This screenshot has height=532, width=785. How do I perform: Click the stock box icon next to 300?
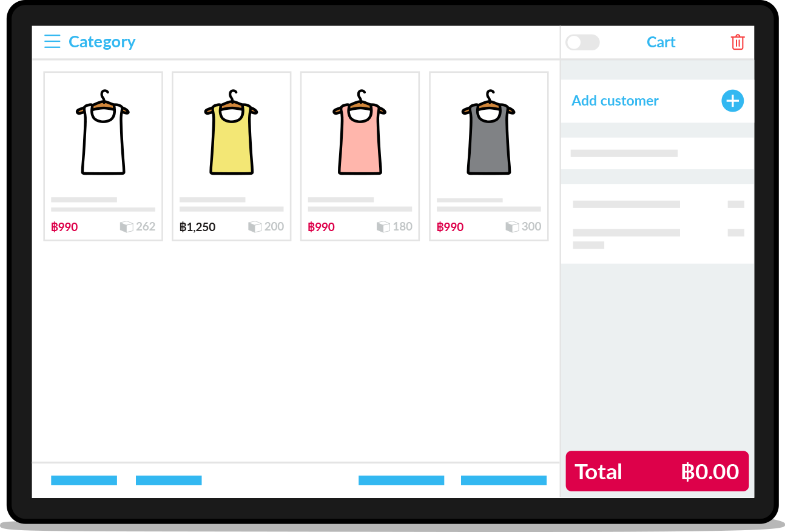click(x=512, y=227)
